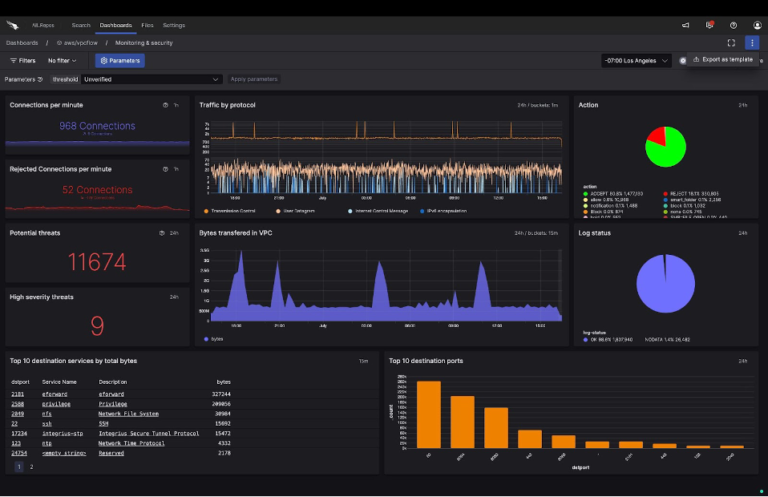The image size is (768, 497).
Task: Open the Los Angeles timezone dropdown
Action: coord(636,61)
